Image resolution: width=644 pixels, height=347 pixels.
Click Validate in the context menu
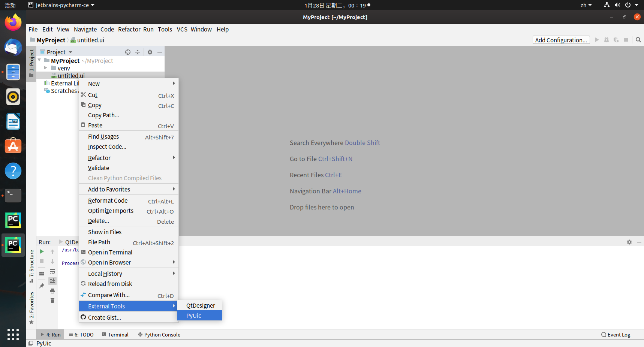pos(129,168)
